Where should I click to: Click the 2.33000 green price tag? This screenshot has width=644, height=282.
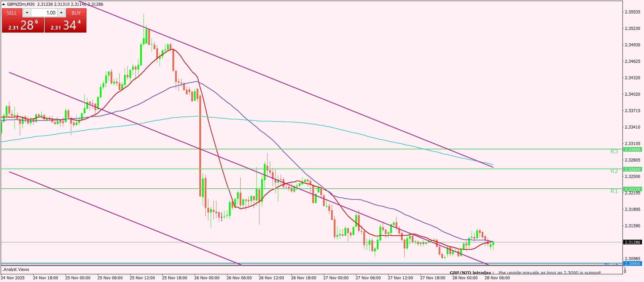click(632, 149)
